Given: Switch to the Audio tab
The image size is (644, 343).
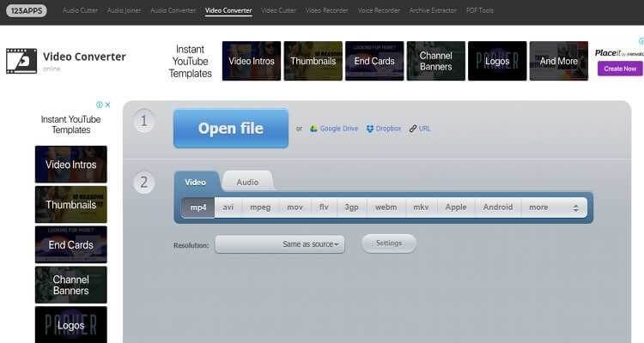Looking at the screenshot, I should [x=247, y=182].
